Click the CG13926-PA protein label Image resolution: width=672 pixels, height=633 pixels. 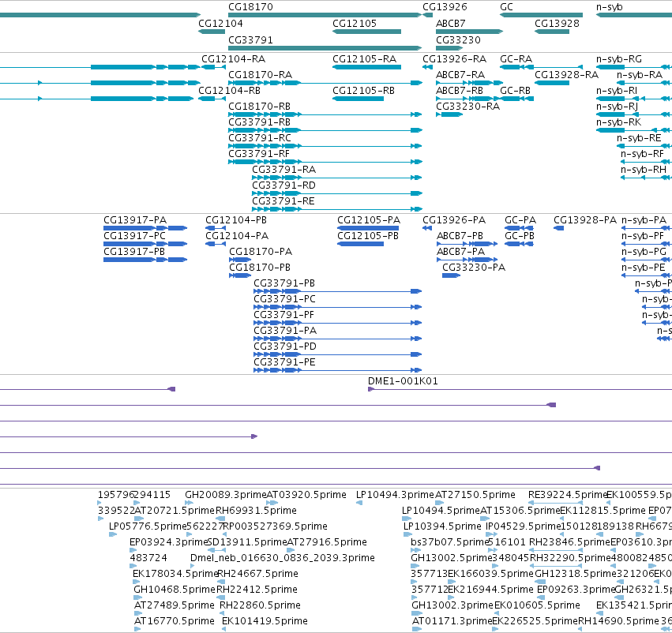click(454, 219)
